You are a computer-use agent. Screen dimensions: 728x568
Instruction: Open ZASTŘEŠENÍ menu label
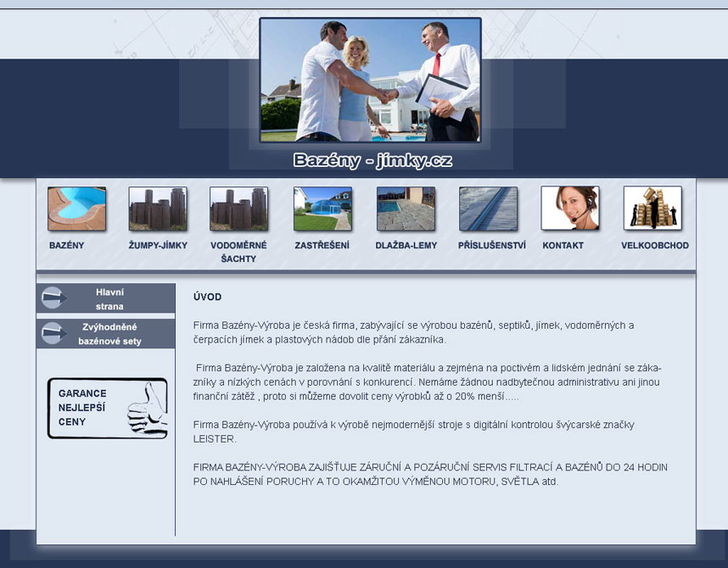click(322, 246)
